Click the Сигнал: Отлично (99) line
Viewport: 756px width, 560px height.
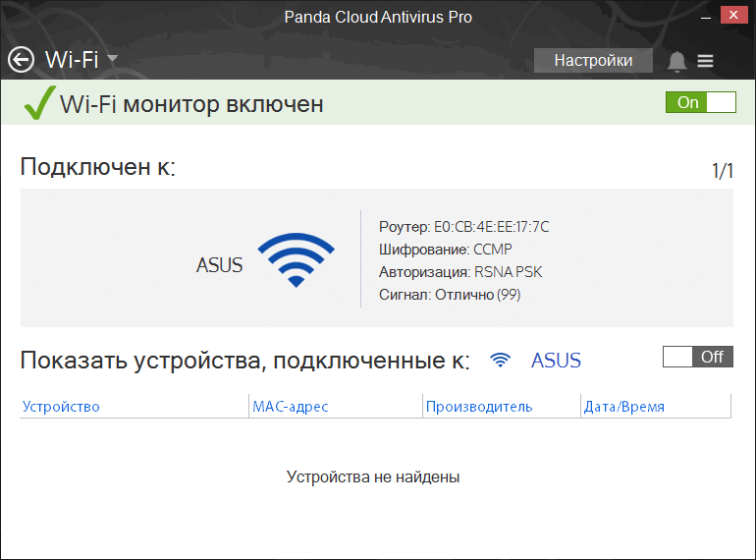point(450,295)
